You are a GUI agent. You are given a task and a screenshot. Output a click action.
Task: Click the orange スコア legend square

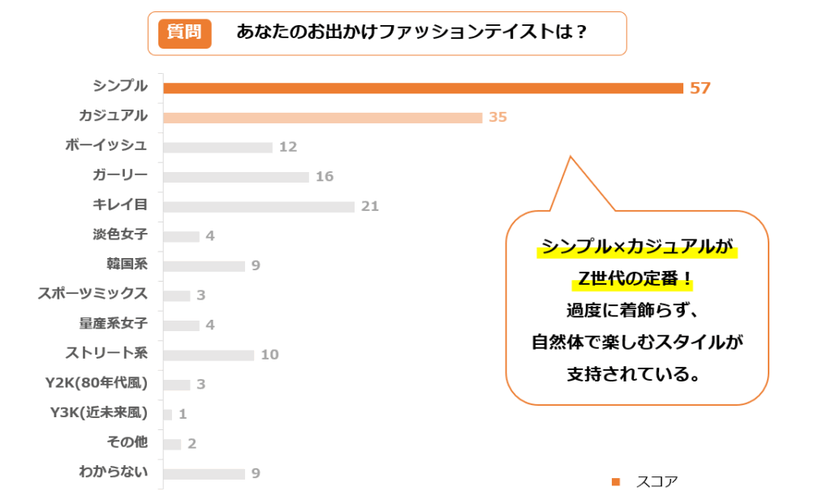click(x=615, y=482)
